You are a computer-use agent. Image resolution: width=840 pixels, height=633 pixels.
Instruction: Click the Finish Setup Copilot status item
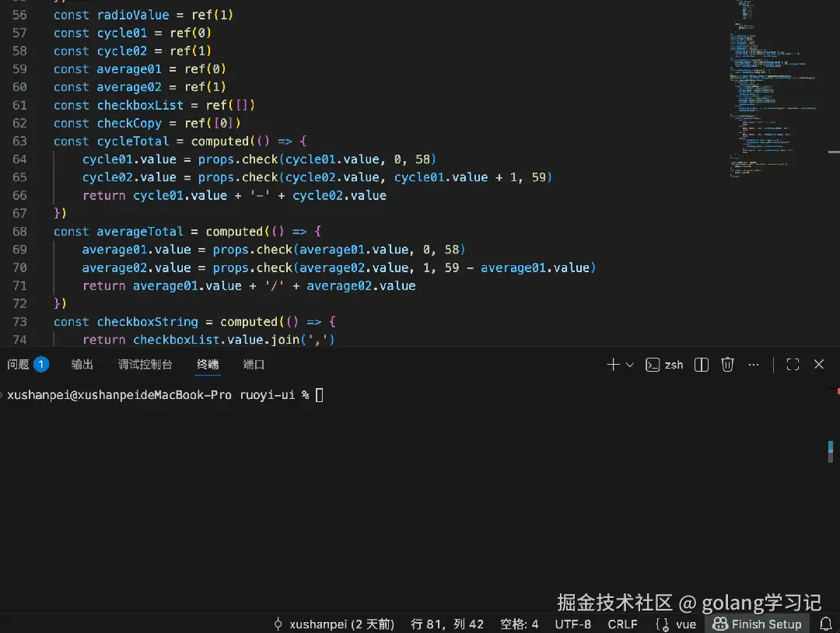[757, 624]
